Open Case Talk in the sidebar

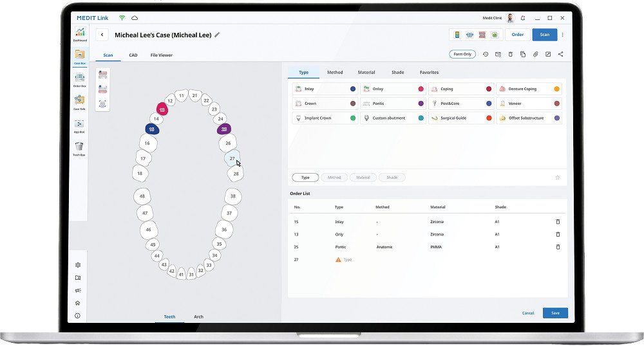coord(79,102)
